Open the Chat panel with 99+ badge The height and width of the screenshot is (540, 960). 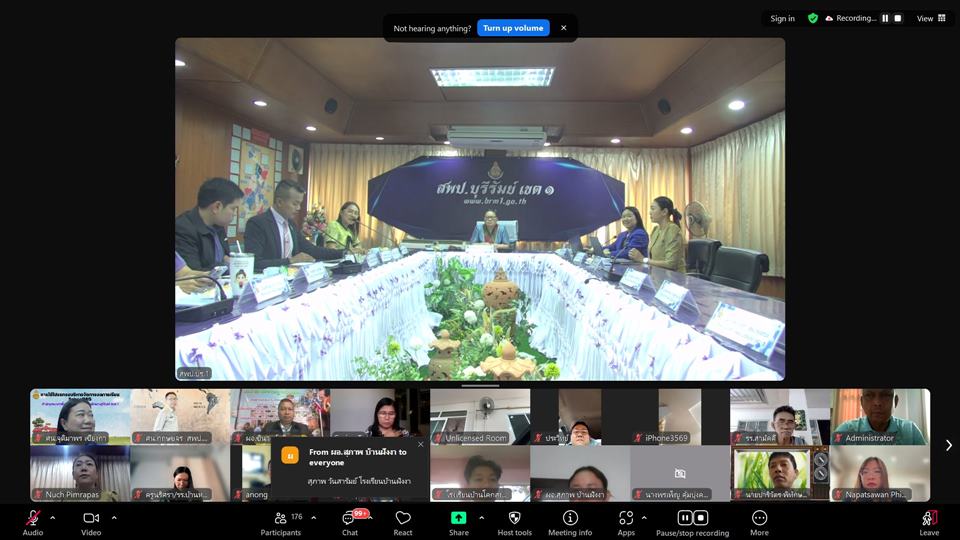tap(350, 523)
